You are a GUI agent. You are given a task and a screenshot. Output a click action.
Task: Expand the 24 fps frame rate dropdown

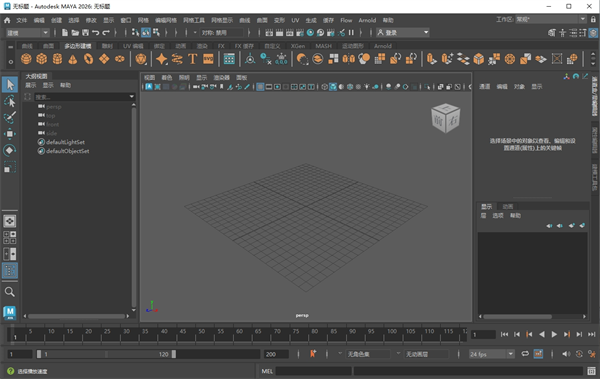point(492,354)
